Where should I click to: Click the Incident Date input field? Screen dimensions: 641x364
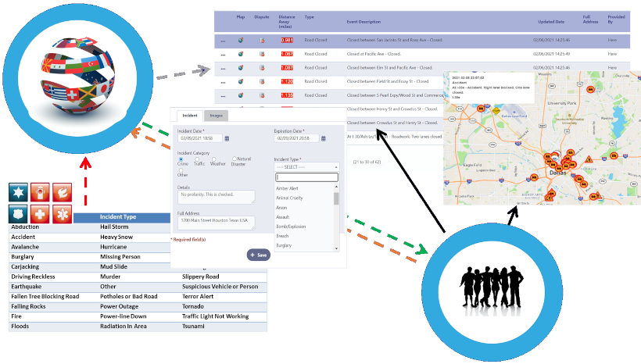pos(200,138)
